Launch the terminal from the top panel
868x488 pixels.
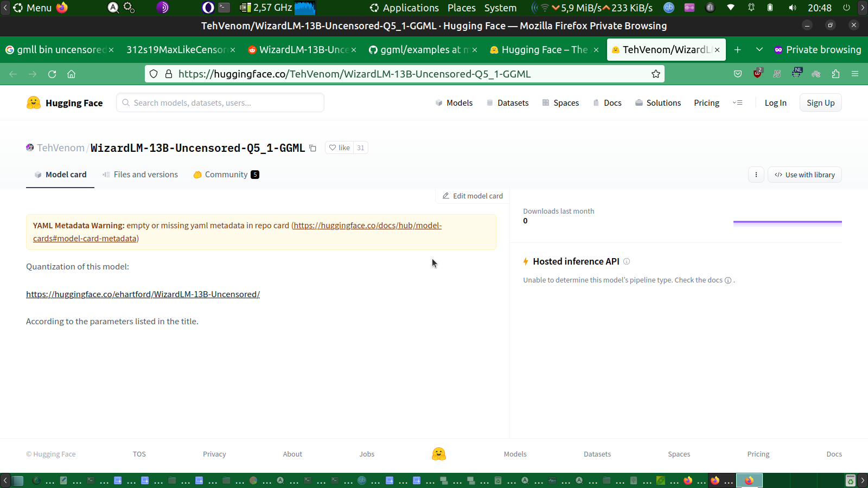(224, 8)
